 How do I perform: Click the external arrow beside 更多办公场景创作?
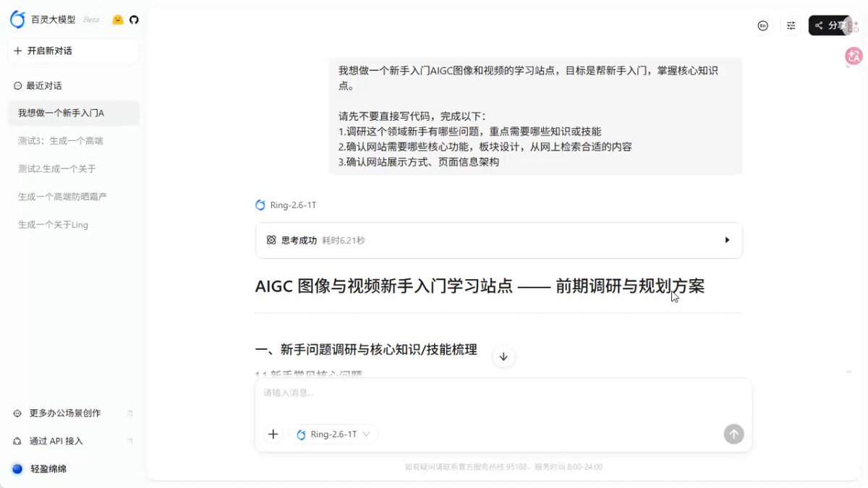coord(129,414)
